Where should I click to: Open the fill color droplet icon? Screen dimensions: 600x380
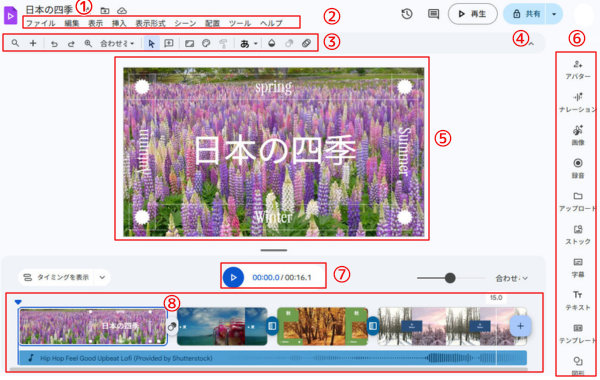click(x=271, y=43)
